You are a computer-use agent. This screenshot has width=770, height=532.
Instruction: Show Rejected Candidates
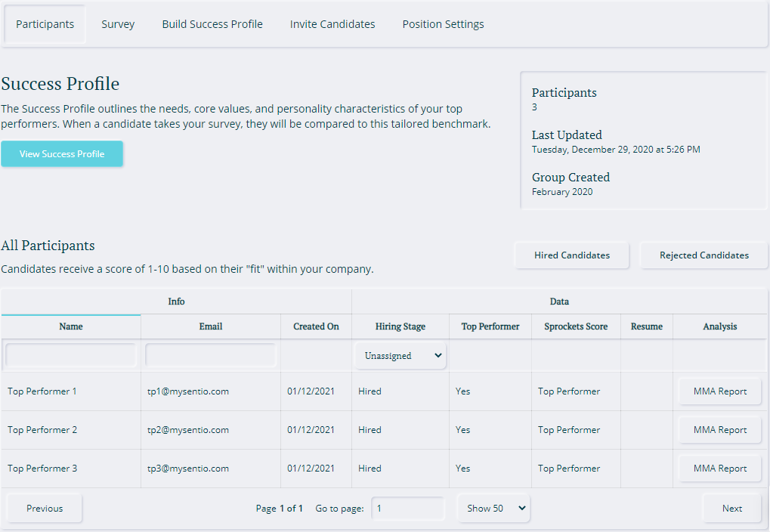click(704, 255)
